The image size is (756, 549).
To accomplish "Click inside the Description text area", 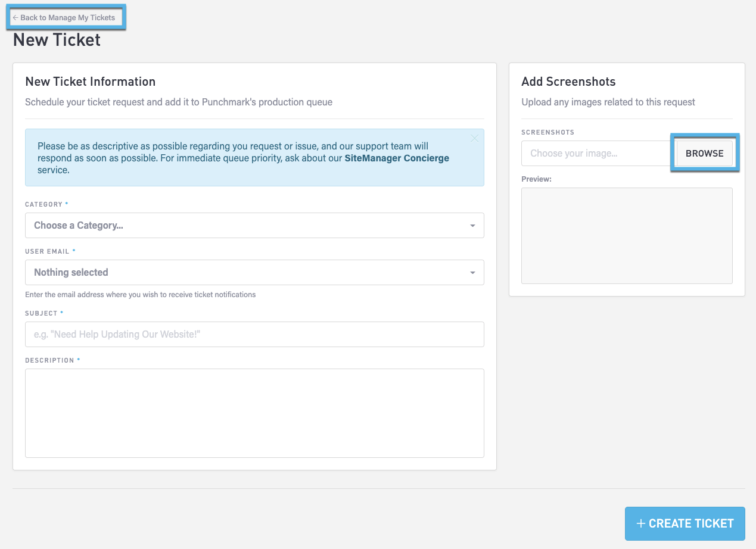I will click(x=254, y=413).
